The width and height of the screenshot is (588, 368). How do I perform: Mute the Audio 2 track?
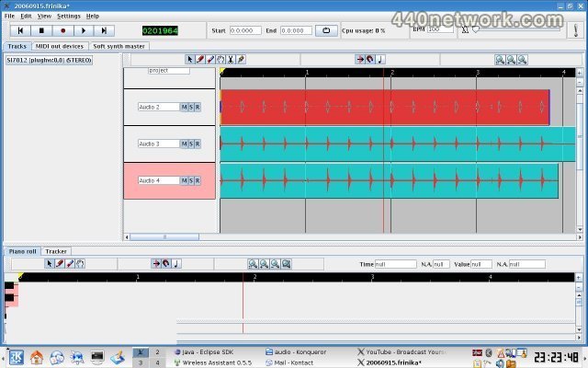[184, 107]
